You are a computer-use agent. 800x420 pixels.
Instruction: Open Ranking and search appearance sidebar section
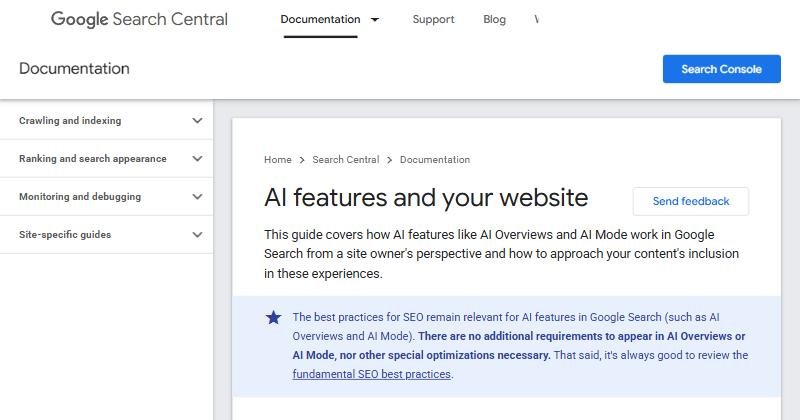click(107, 159)
